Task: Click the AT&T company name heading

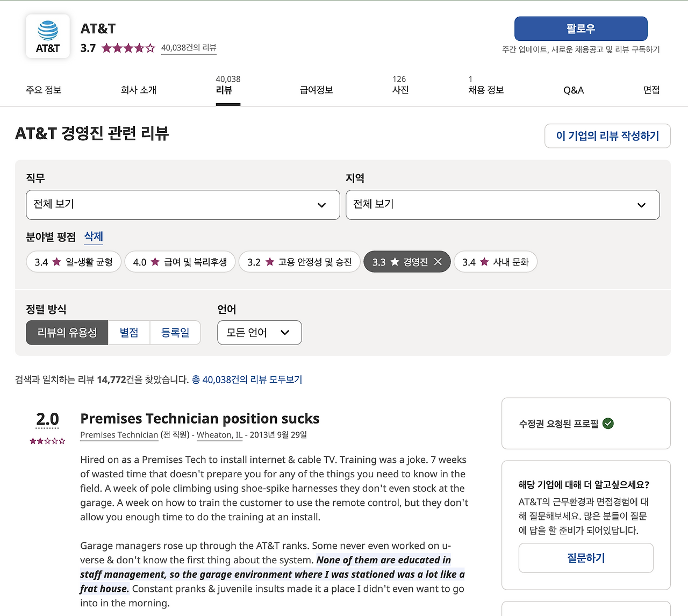Action: click(x=98, y=28)
